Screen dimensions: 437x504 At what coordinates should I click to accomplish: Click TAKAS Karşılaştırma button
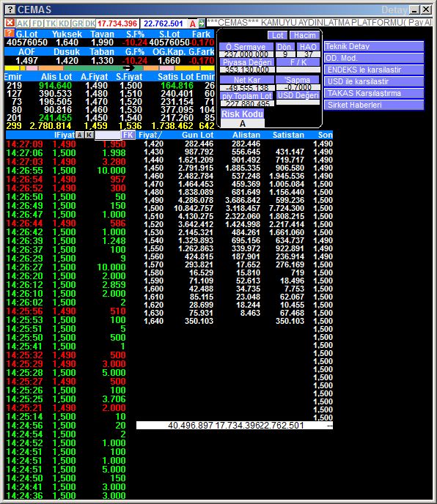click(374, 93)
